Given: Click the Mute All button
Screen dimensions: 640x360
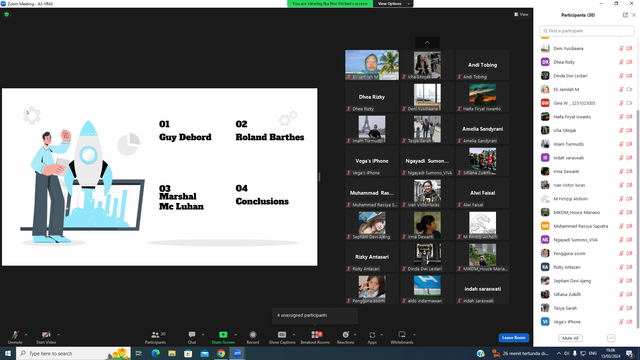Looking at the screenshot, I should pos(570,338).
